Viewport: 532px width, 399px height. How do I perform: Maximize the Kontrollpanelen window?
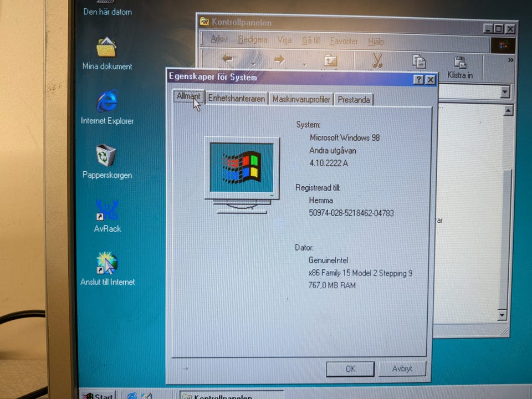coord(498,28)
